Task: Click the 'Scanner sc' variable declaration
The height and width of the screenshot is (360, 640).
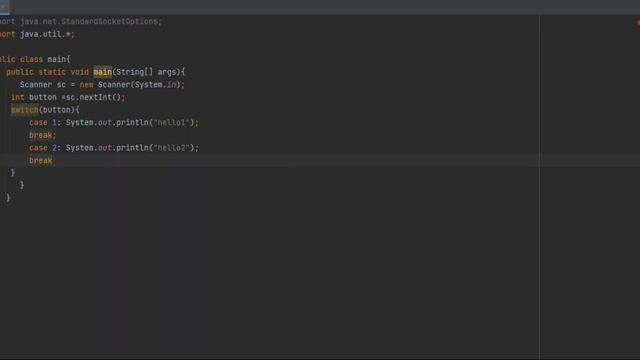Action: 43,85
